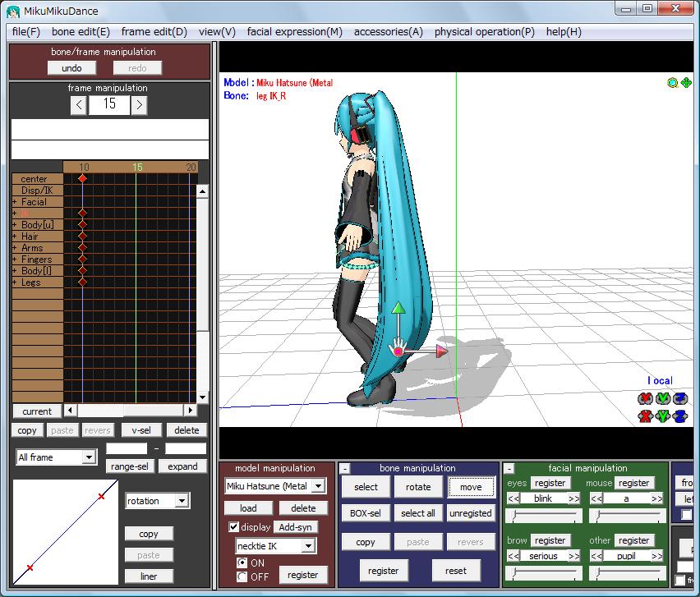Collapse the bone manipulation panel with minus button
Image resolution: width=700 pixels, height=597 pixels.
[344, 469]
